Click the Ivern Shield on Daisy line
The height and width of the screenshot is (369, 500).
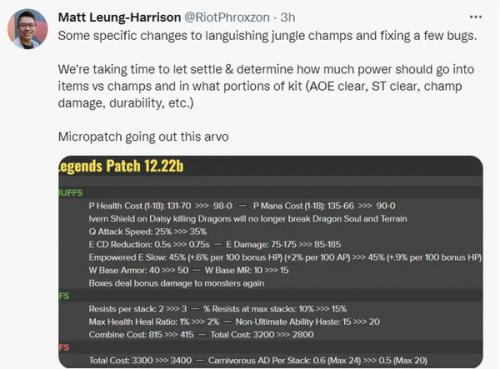(x=248, y=219)
